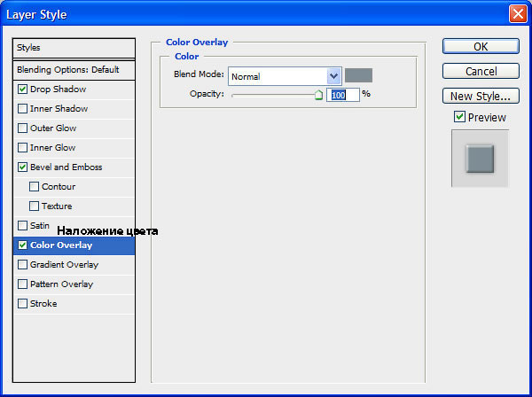Viewport: 532px width, 397px height.
Task: Select the Texture sub-entry label
Action: (57, 206)
